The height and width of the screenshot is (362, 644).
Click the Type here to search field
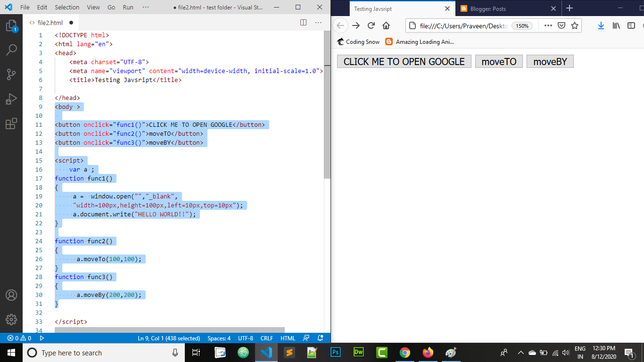94,353
